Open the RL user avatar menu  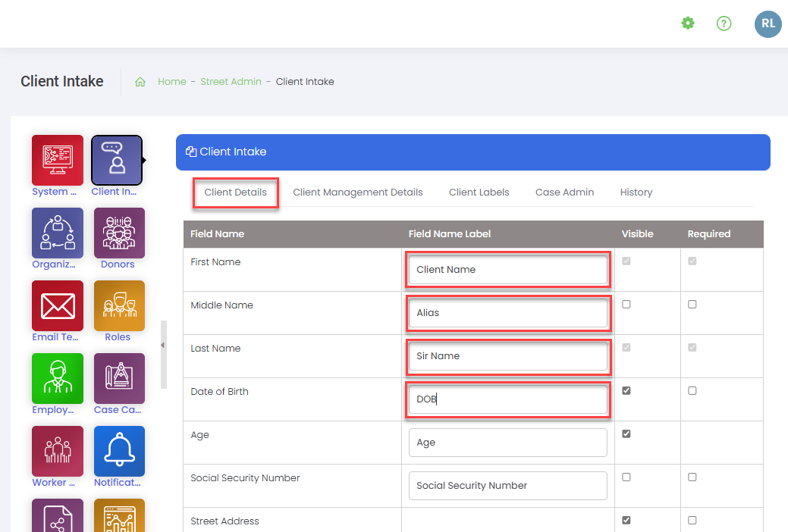768,23
